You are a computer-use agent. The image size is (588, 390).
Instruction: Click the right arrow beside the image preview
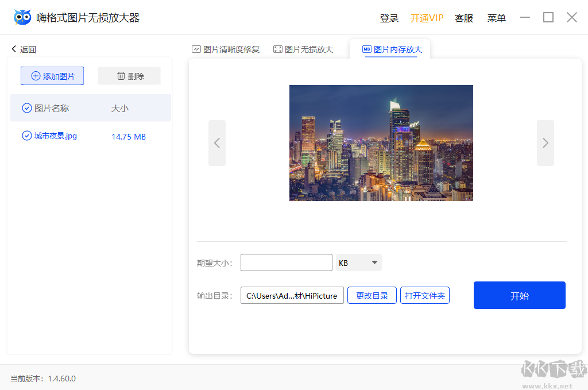[x=546, y=142]
